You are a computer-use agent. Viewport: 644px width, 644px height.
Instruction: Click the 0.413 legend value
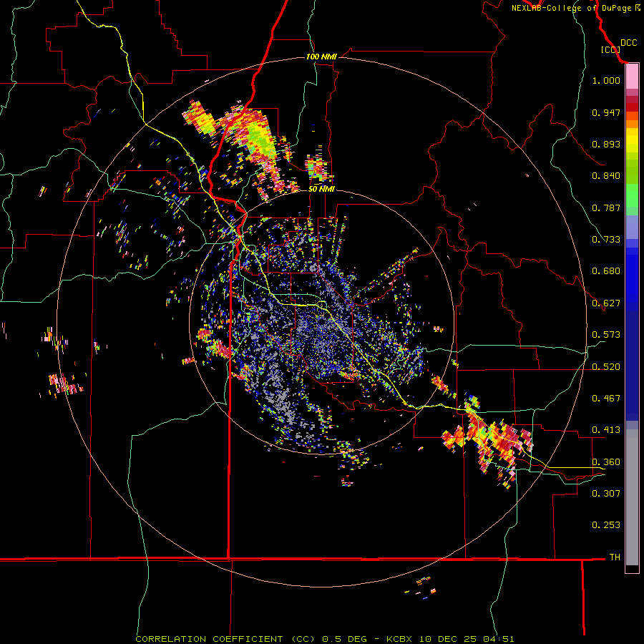(x=606, y=430)
